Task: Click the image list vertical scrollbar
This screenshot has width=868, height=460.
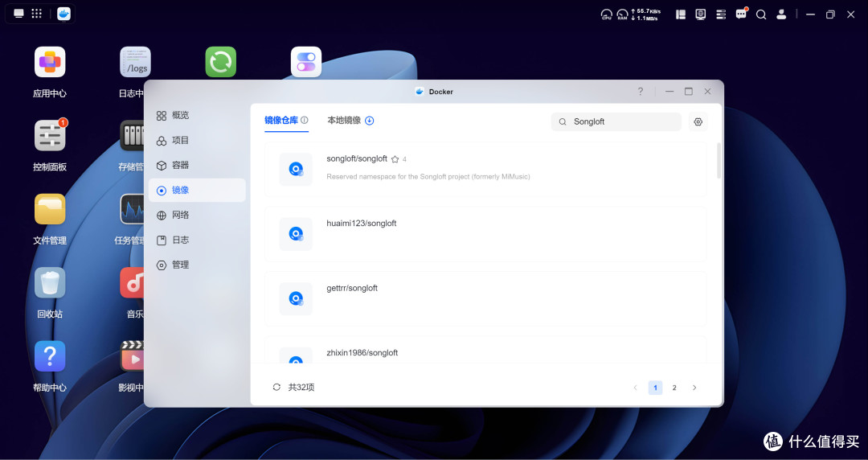Action: click(719, 161)
